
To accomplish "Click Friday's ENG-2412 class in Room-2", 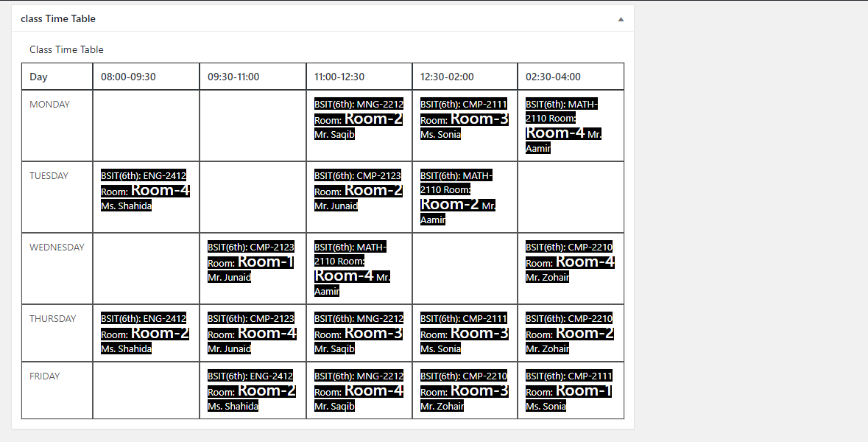I will click(x=250, y=390).
